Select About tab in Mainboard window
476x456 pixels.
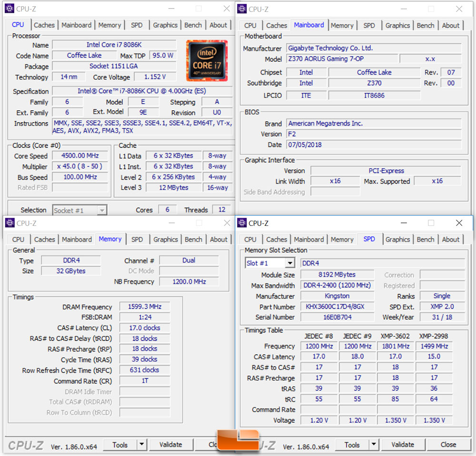point(450,26)
